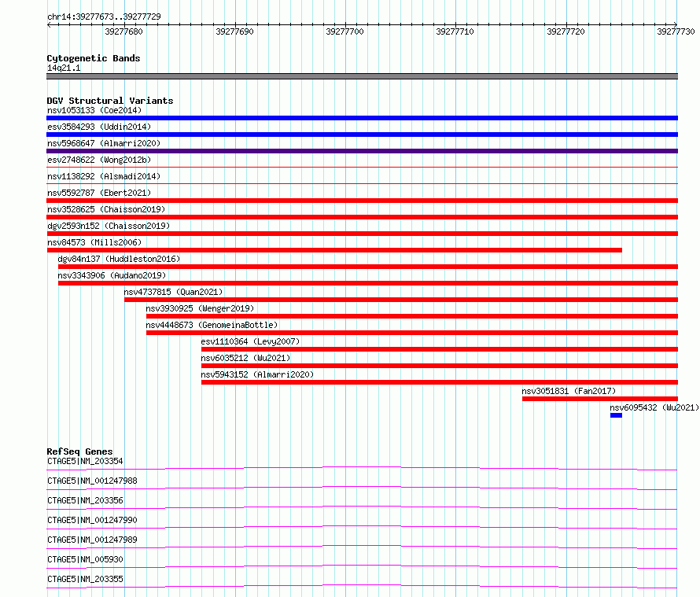Click the RefSeq Genes track heading
This screenshot has height=597, width=700.
coord(79,451)
